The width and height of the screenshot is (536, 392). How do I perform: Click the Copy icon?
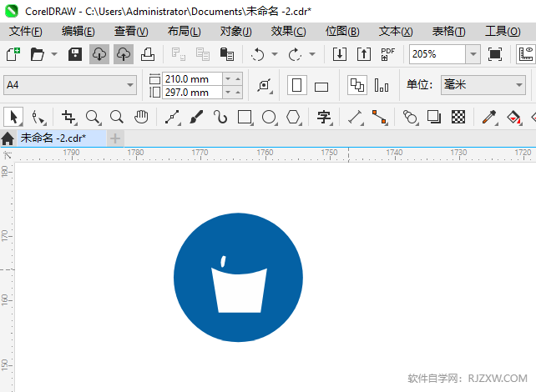[202, 54]
